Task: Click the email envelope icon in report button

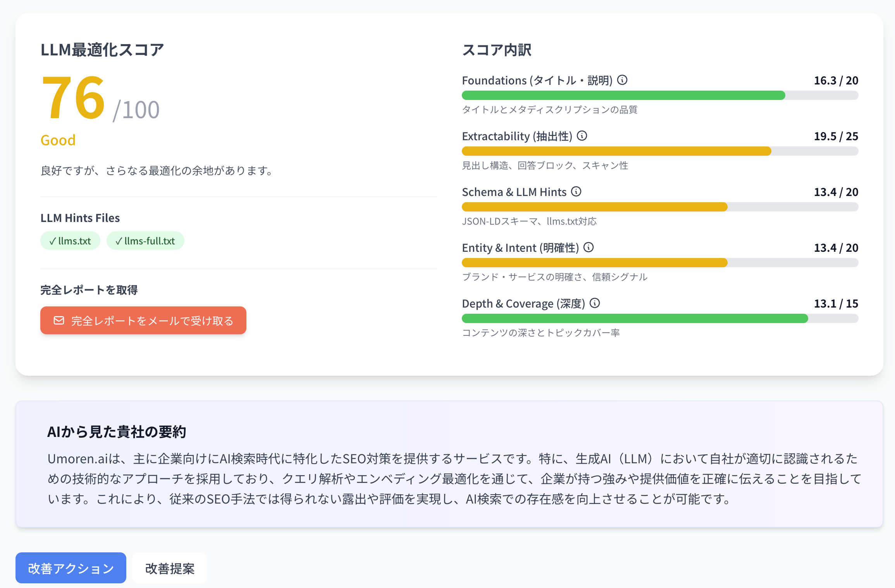Action: tap(59, 320)
